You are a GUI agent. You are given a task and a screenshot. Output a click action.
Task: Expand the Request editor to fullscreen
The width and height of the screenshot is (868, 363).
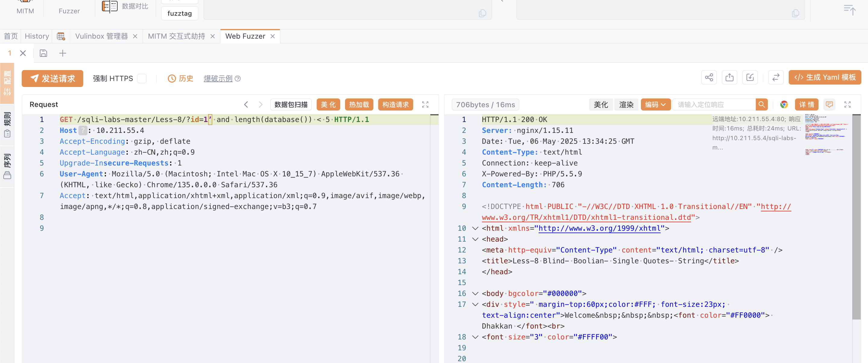pos(425,104)
